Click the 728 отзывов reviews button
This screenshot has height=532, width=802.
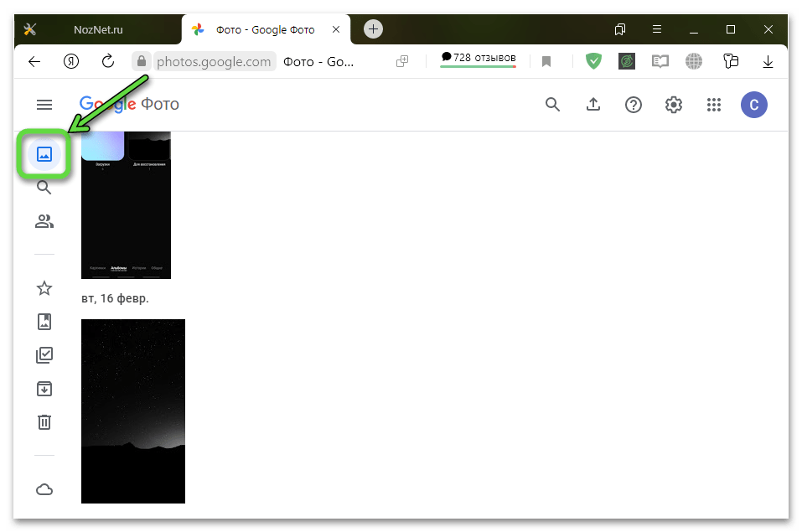point(479,59)
